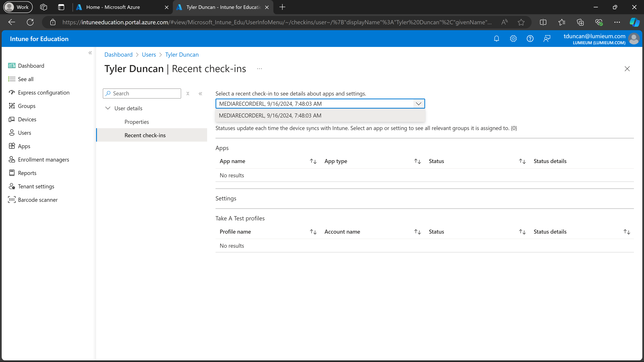The image size is (644, 362).
Task: Open the tab actions menu
Action: click(61, 7)
